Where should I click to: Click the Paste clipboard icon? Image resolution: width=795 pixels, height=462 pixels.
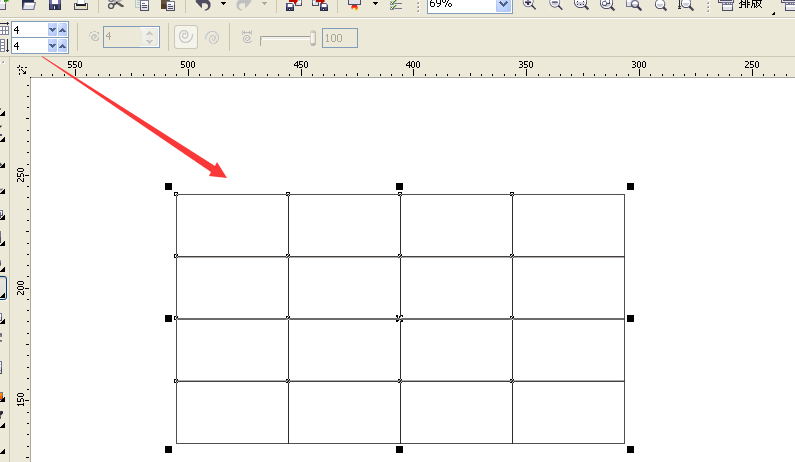click(167, 5)
